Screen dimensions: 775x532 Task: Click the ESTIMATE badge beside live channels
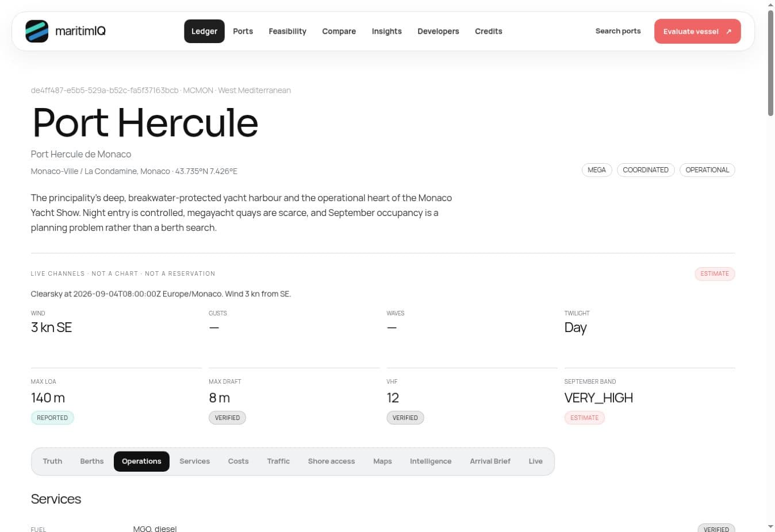pos(715,274)
